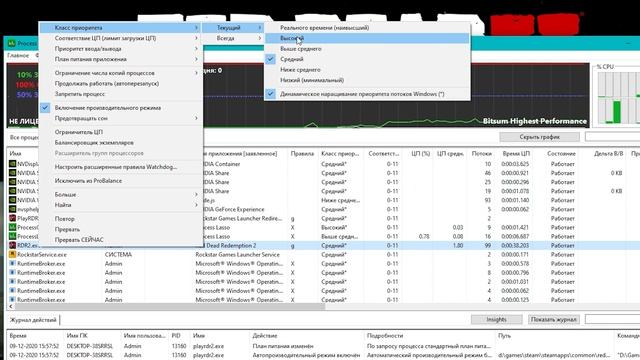Click icon of NVIDIA S row with 25 threads
640x360 pixels.
tap(13, 182)
